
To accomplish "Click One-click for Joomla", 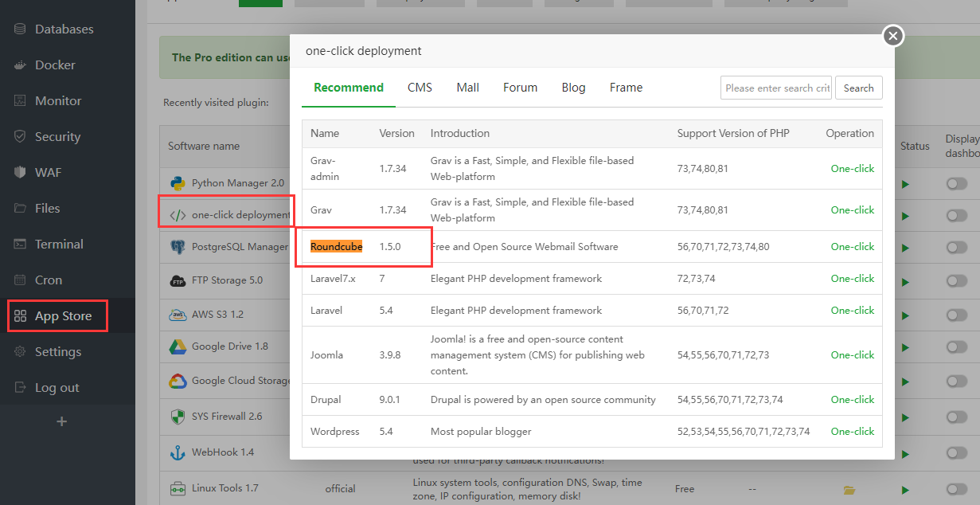I will [852, 354].
